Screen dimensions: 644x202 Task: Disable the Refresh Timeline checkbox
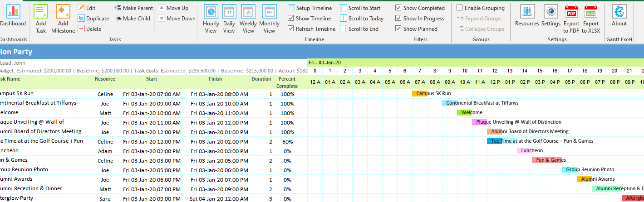291,29
